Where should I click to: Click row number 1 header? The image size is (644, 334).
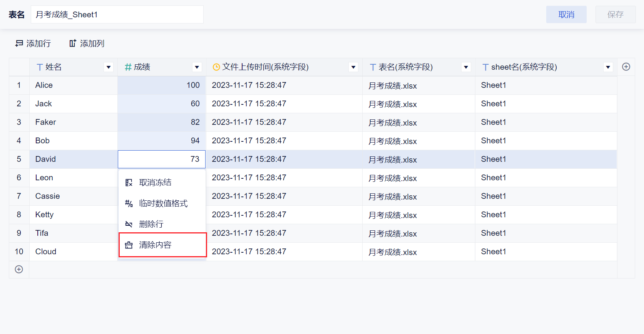[19, 85]
